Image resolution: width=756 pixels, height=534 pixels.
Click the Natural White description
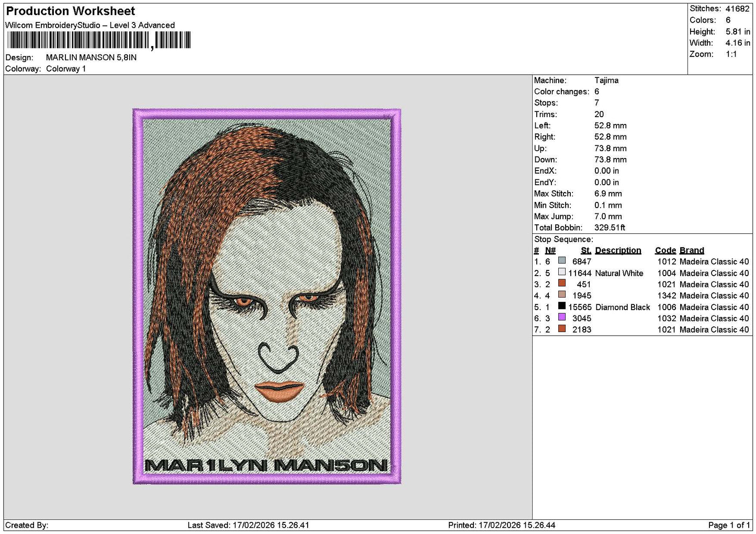[x=619, y=273]
